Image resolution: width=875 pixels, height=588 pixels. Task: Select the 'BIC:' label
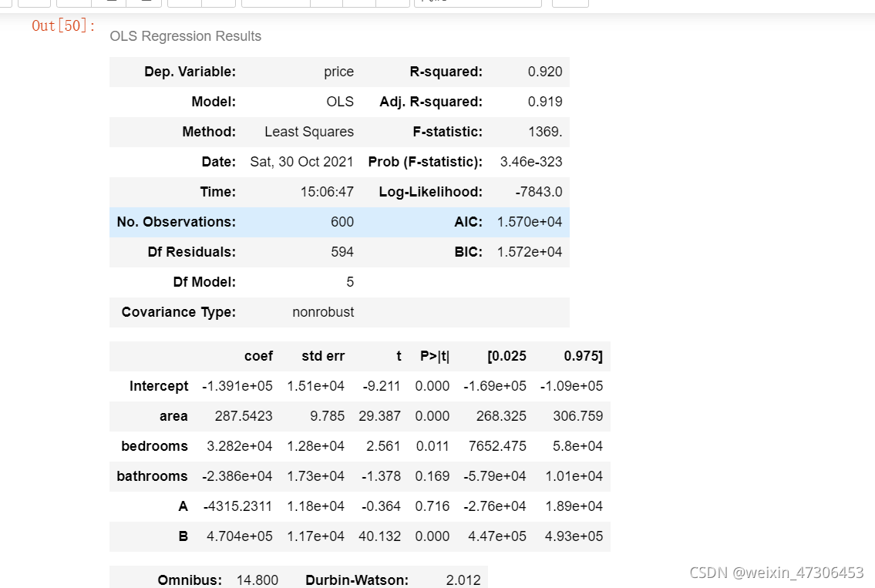[468, 253]
